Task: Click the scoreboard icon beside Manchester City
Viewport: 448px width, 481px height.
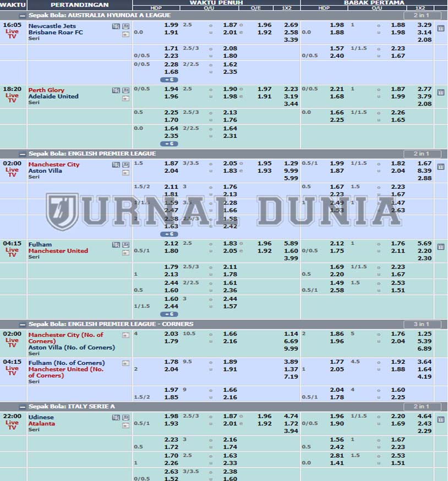Action: [x=125, y=165]
